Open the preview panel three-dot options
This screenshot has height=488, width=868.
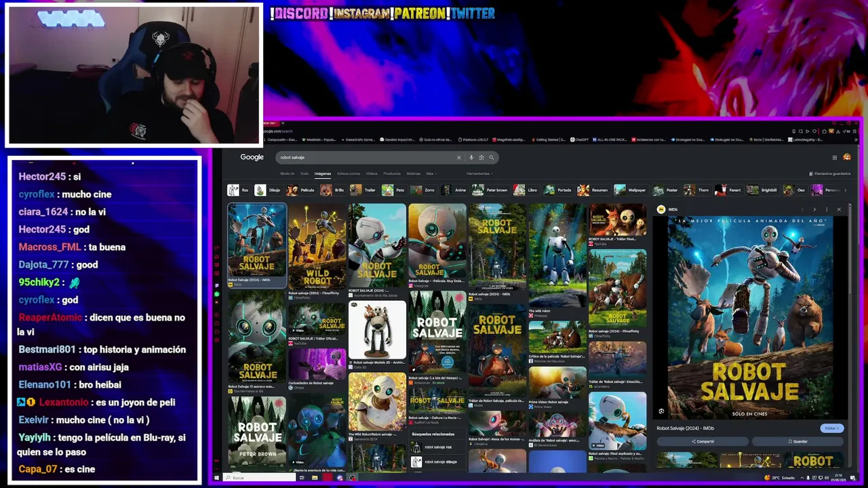[827, 209]
